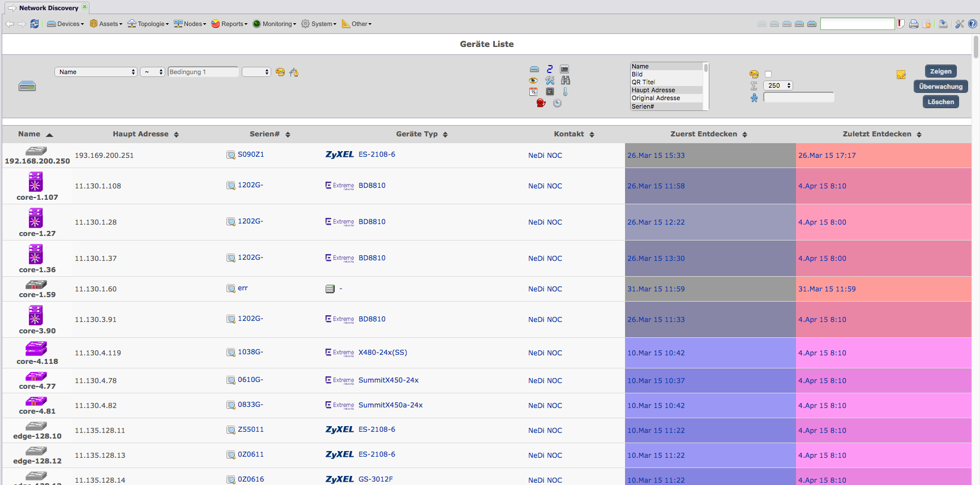Open the Topologie menu
The image size is (980, 485).
[148, 24]
